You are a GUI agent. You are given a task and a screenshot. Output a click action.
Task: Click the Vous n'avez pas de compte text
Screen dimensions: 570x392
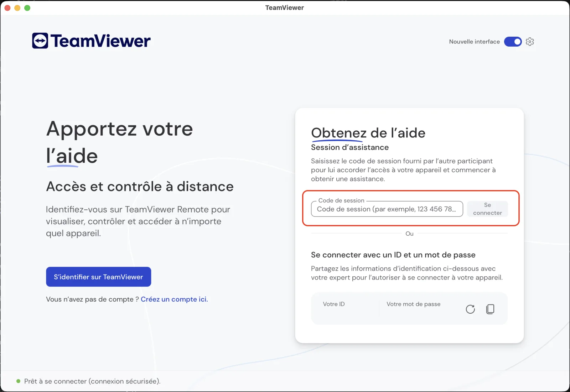(x=92, y=299)
